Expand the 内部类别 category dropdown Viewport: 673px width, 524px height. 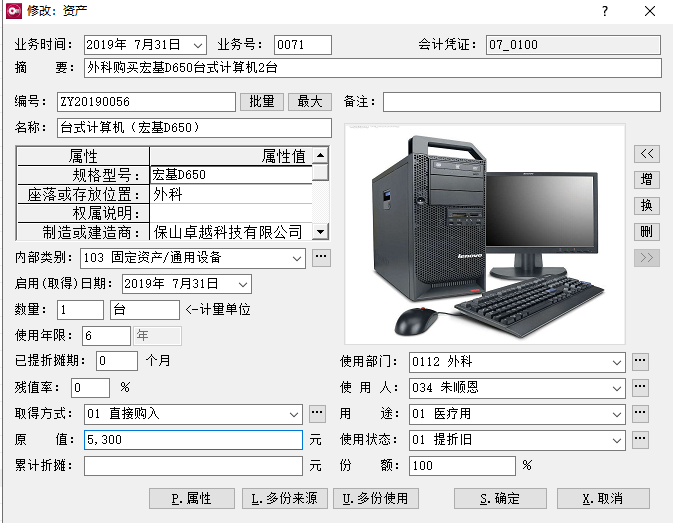(297, 258)
